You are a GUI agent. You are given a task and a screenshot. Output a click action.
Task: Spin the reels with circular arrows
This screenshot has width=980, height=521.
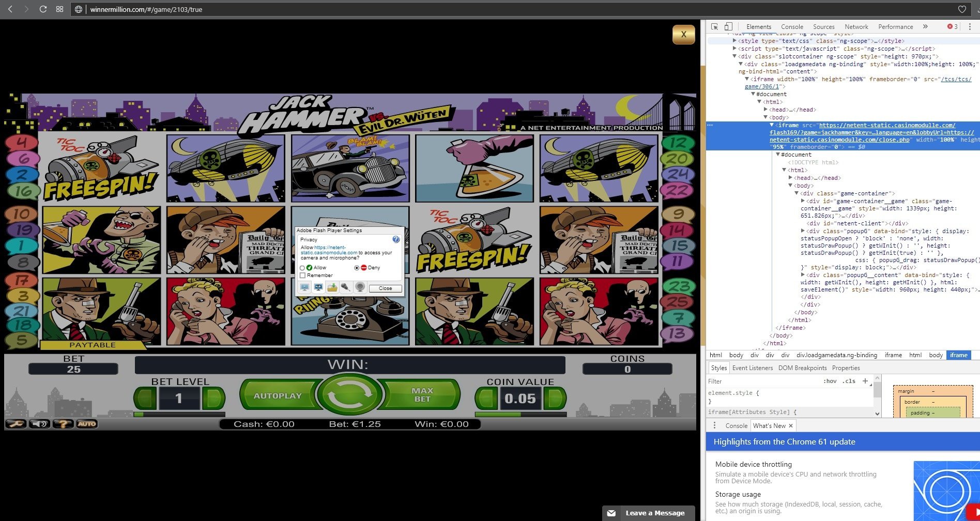tap(350, 395)
